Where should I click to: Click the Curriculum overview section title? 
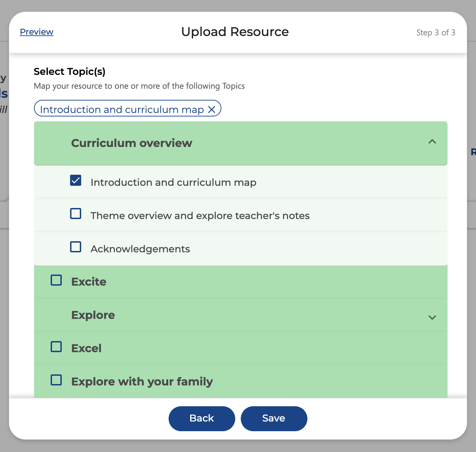coord(131,143)
